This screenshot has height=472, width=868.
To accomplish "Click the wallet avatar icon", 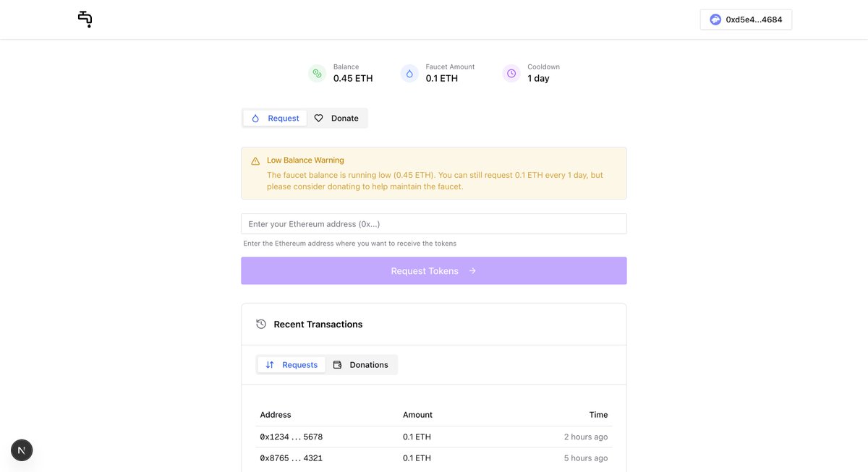I will pyautogui.click(x=715, y=20).
